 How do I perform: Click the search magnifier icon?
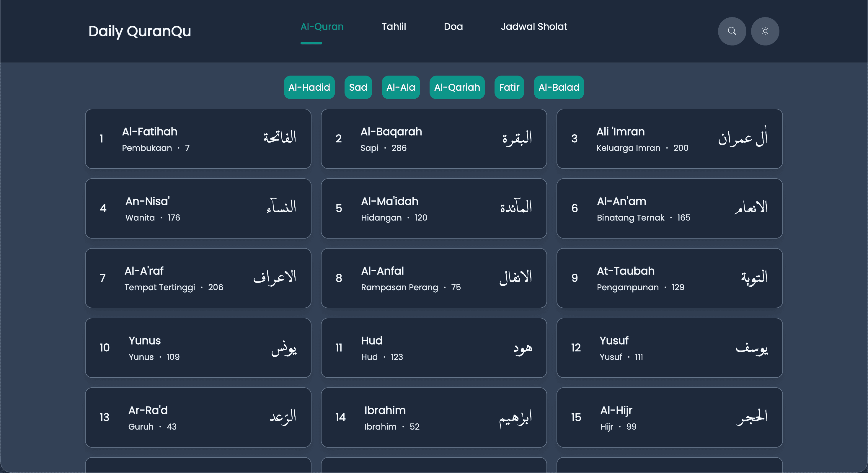[732, 31]
